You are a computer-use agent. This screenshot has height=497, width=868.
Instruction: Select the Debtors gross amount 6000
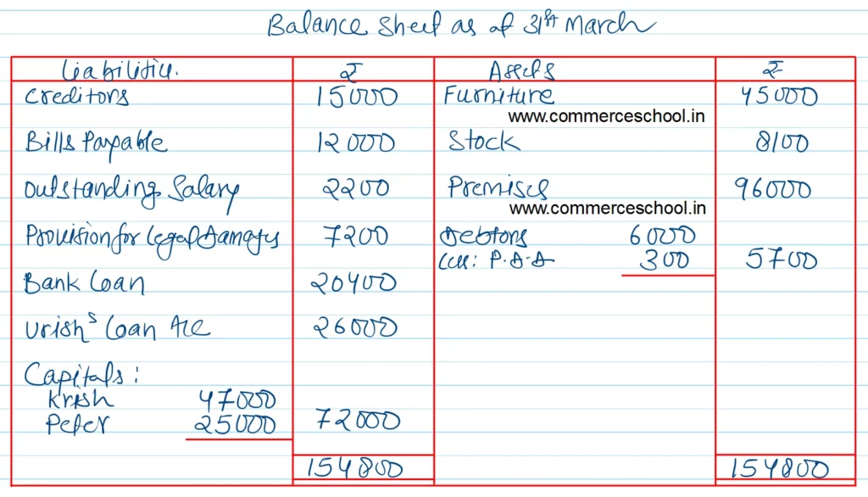point(663,235)
